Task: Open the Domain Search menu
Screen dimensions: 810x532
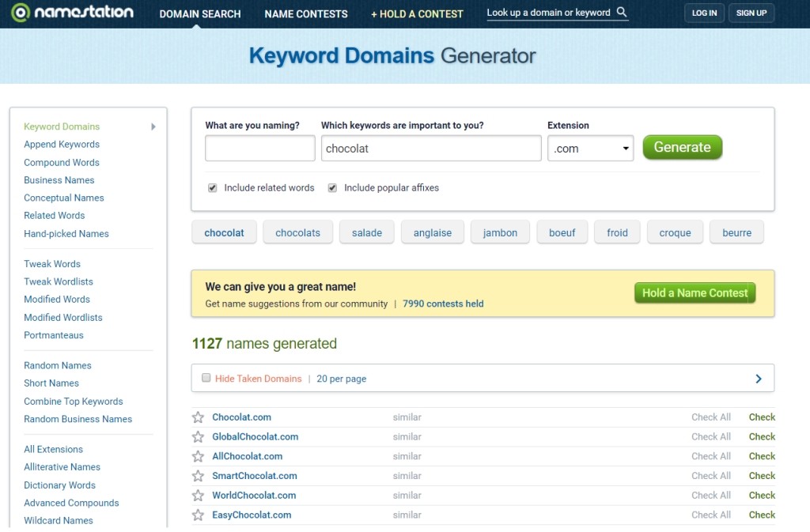Action: [x=200, y=14]
